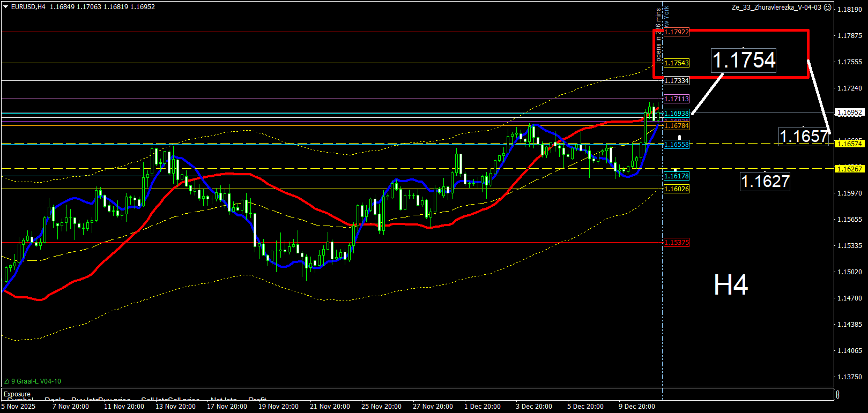Click the white 1.17334 level label
The height and width of the screenshot is (413, 868).
point(677,81)
